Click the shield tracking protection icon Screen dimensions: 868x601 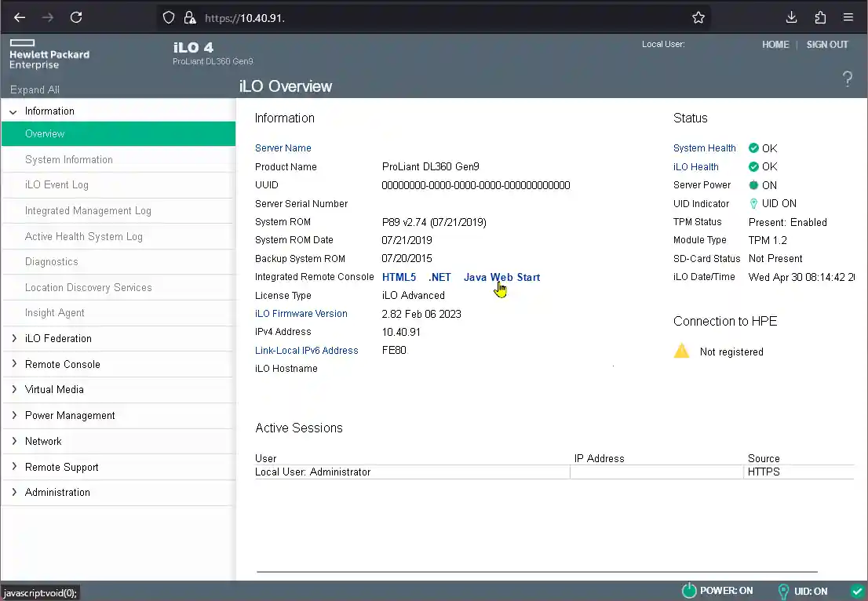click(x=169, y=18)
